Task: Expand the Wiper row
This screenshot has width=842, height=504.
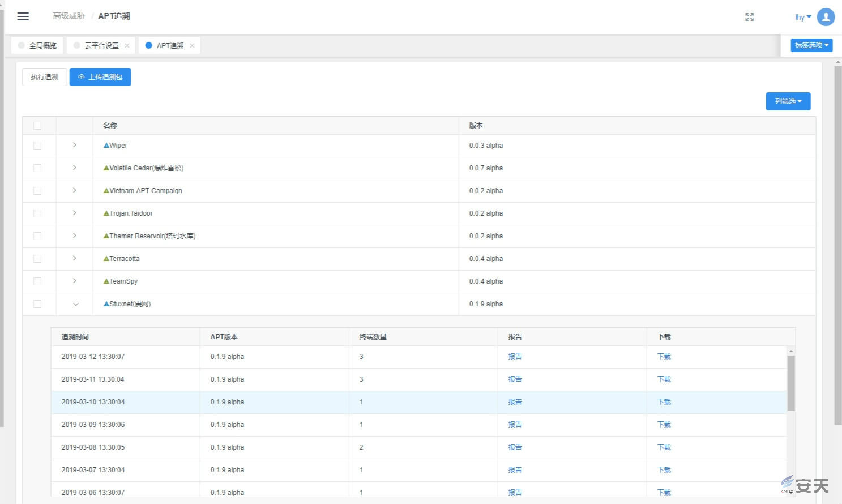Action: point(75,146)
